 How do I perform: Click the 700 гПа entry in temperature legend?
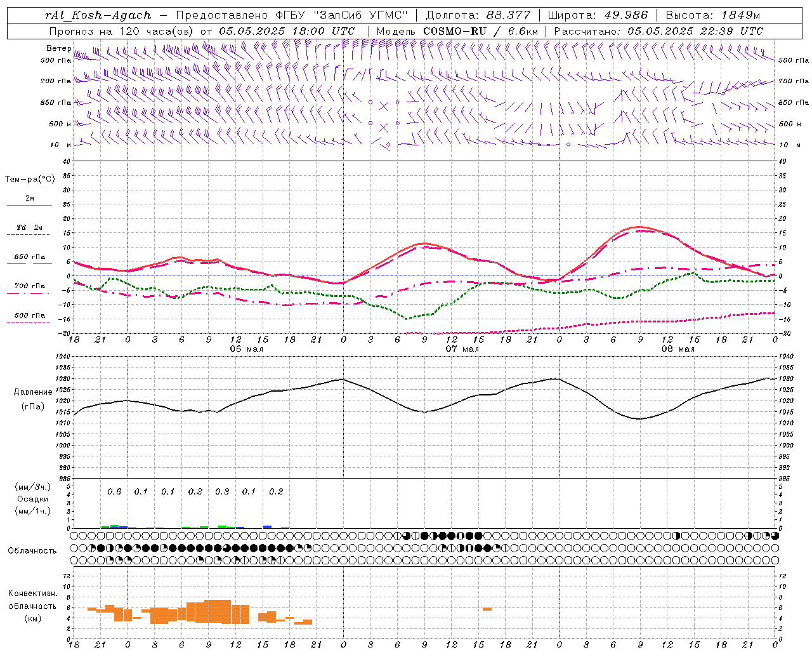pos(29,286)
